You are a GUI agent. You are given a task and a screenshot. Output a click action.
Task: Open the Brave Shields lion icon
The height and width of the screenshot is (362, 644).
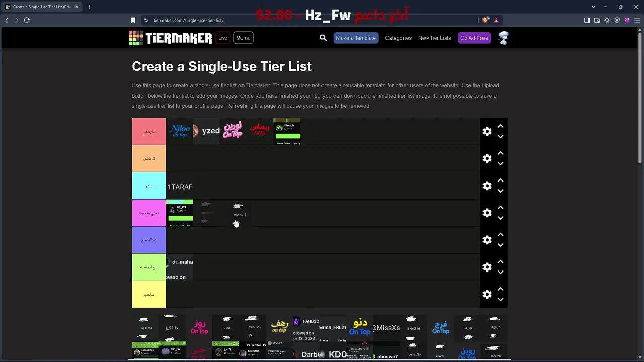485,20
